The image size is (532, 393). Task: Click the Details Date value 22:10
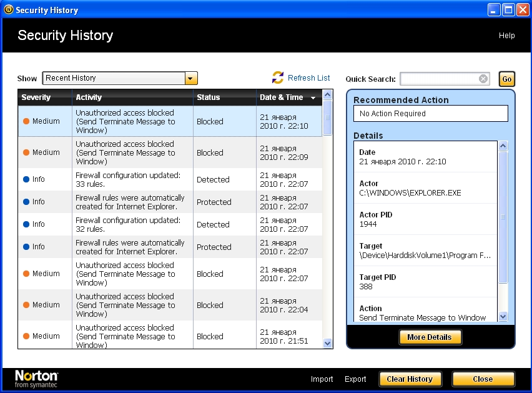click(402, 162)
